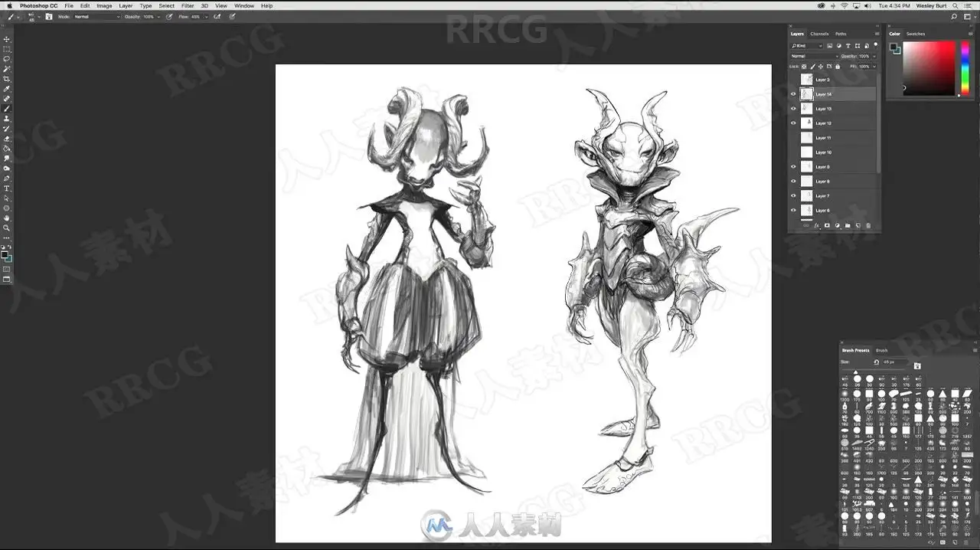Toggle Quick Mask mode
980x550 pixels.
pos(6,269)
